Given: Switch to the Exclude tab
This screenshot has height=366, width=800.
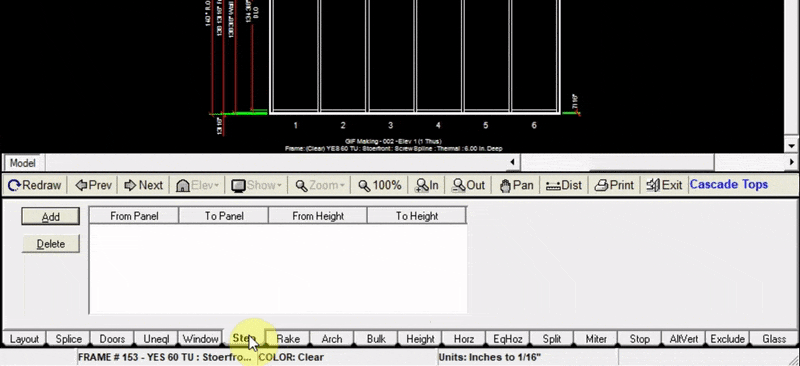Looking at the screenshot, I should coord(728,339).
